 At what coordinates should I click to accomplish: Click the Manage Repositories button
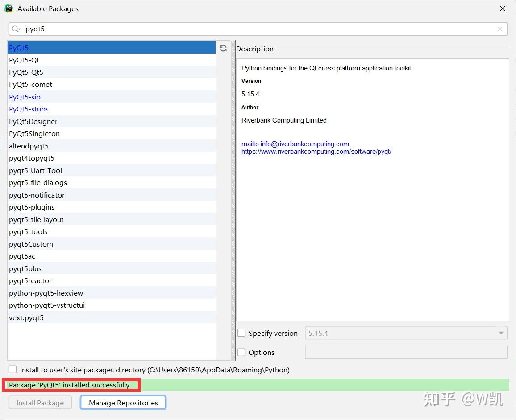(123, 403)
